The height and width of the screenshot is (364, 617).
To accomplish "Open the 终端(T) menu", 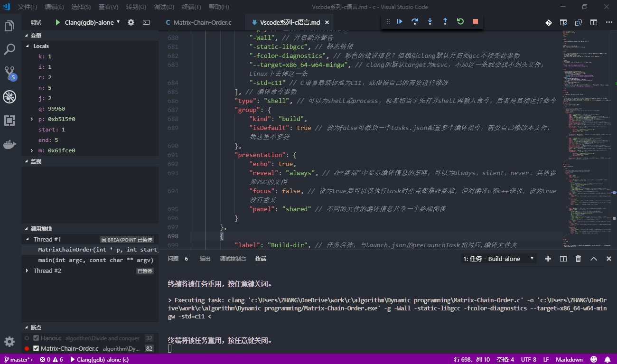I will coord(192,7).
